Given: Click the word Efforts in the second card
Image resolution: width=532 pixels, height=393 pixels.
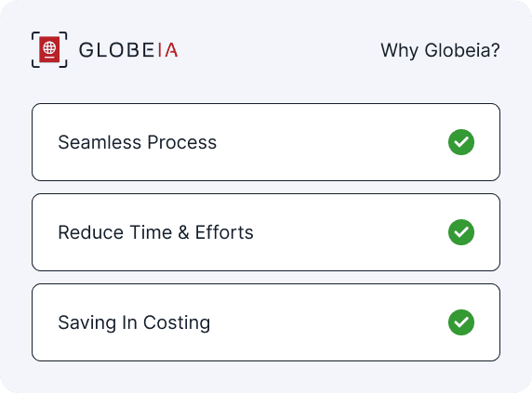Looking at the screenshot, I should pyautogui.click(x=224, y=232).
